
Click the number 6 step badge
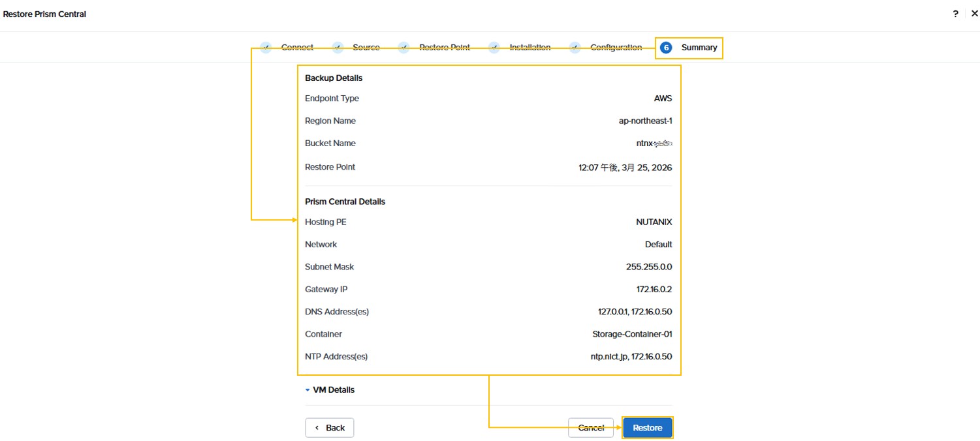pyautogui.click(x=666, y=48)
